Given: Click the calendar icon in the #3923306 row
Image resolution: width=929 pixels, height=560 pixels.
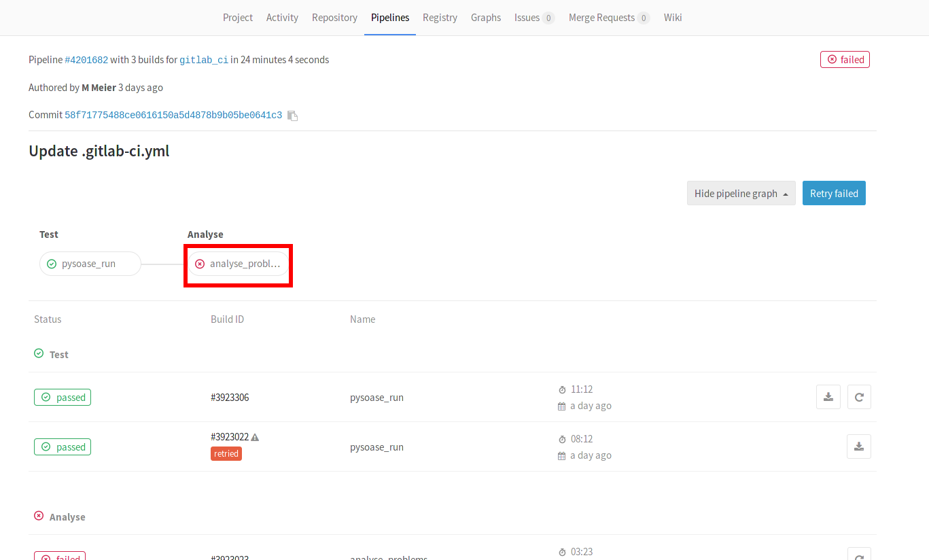Looking at the screenshot, I should pos(561,406).
